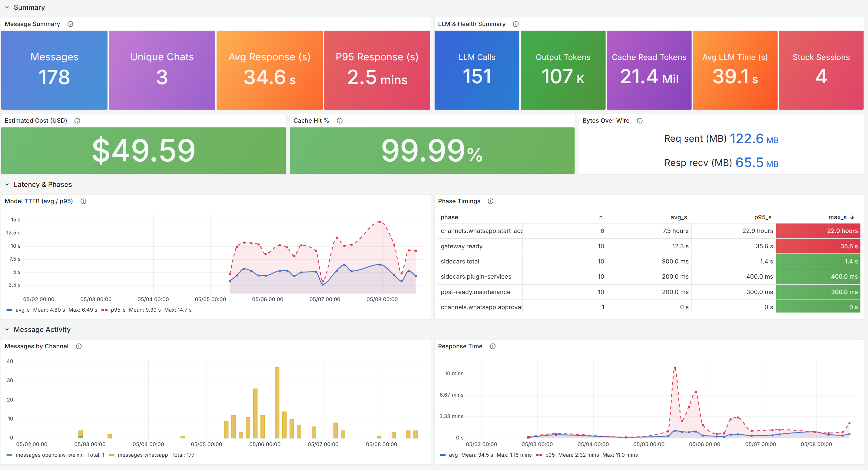Toggle messages whatsapp series in legend
This screenshot has height=470, width=868.
coord(143,455)
